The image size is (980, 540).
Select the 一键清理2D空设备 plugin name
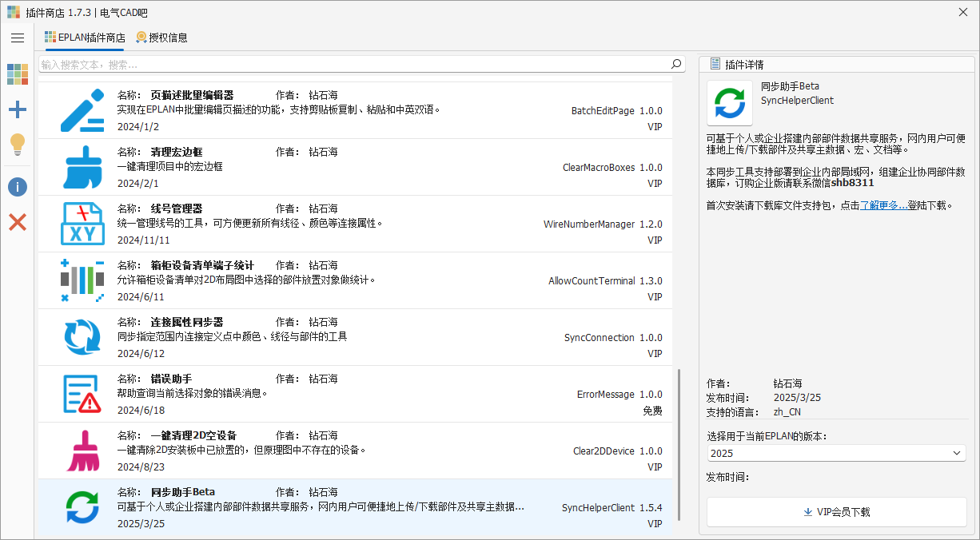tap(193, 435)
